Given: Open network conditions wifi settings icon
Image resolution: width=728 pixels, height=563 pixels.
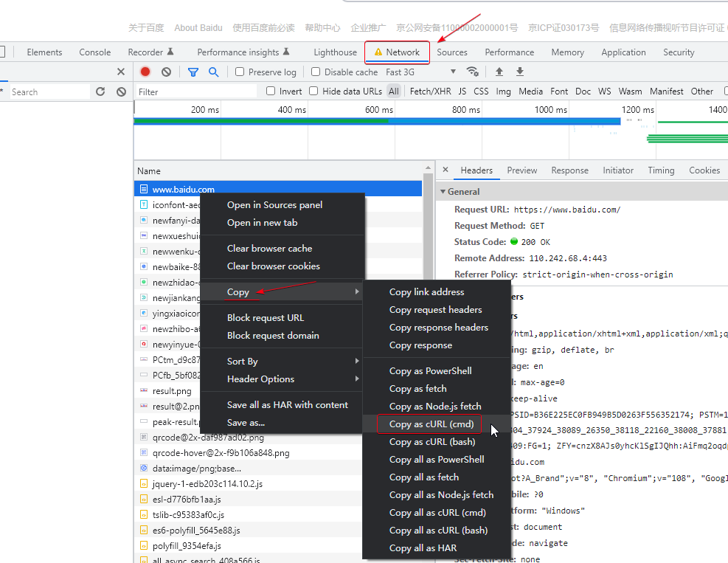Looking at the screenshot, I should click(x=473, y=72).
